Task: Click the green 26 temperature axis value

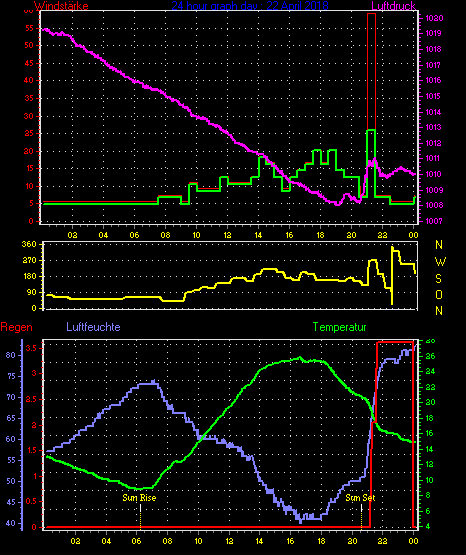Action: click(430, 356)
